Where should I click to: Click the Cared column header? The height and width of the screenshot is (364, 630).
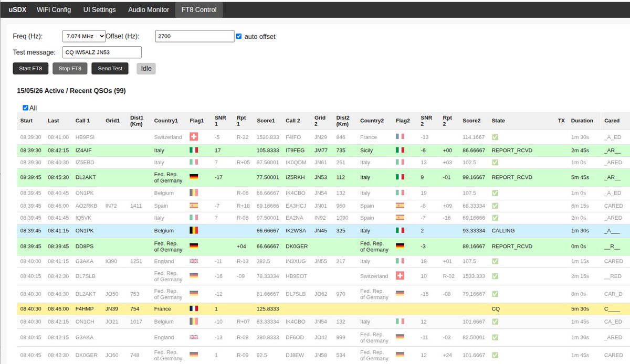612,121
